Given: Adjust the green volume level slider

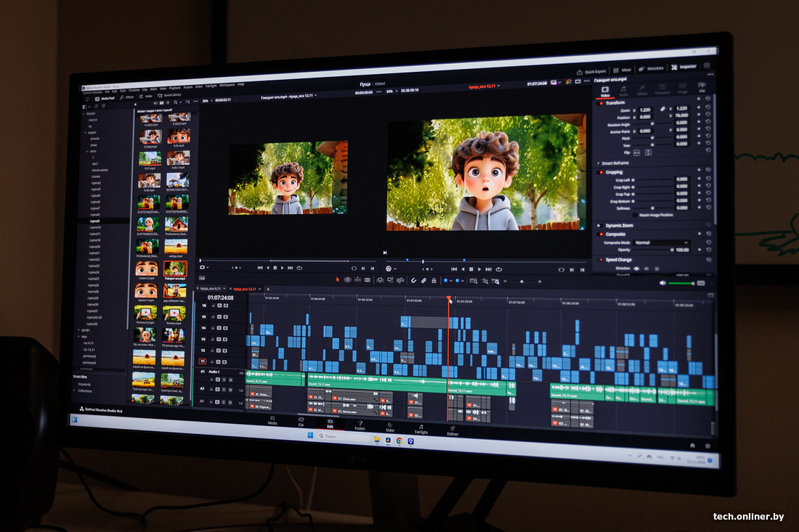Looking at the screenshot, I should coord(682,283).
